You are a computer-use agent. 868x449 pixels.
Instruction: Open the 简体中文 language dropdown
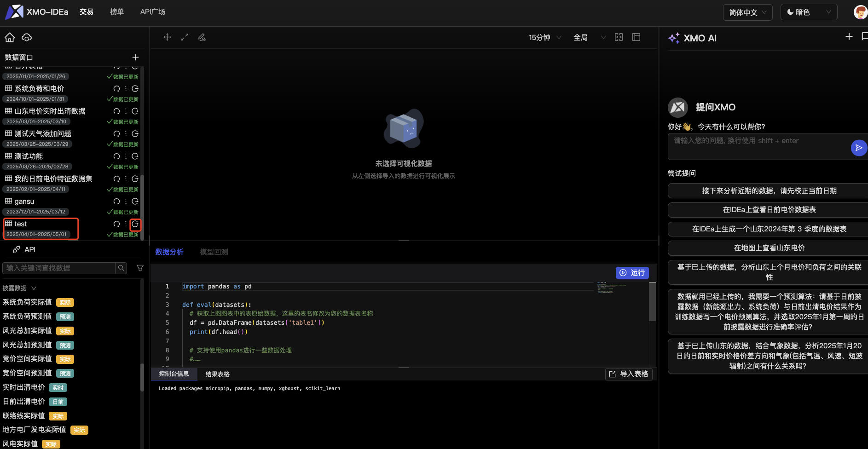click(747, 12)
